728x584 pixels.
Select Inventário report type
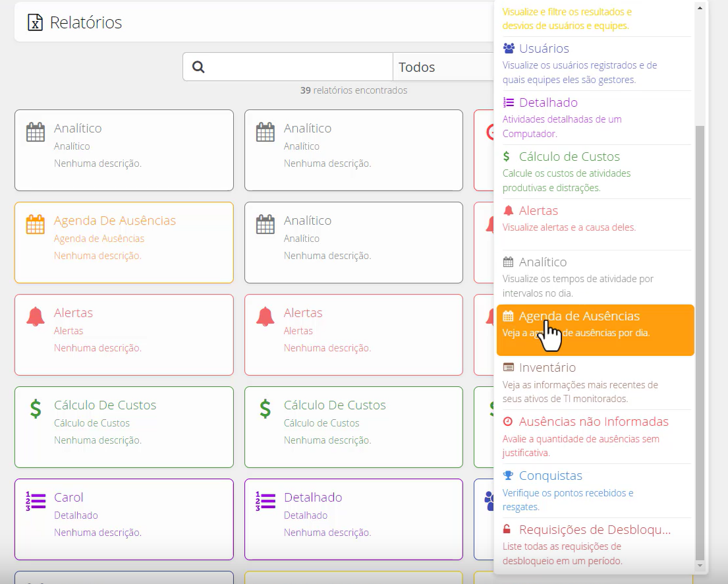pos(595,384)
